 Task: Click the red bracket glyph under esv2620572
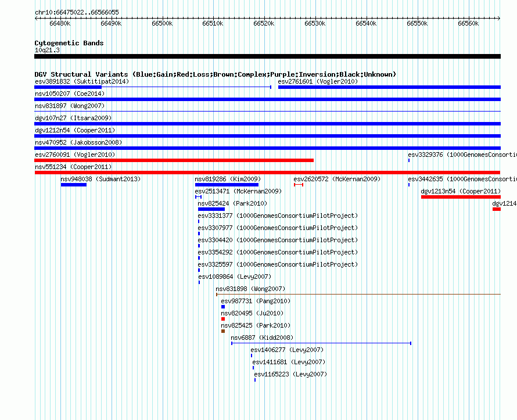coord(299,185)
